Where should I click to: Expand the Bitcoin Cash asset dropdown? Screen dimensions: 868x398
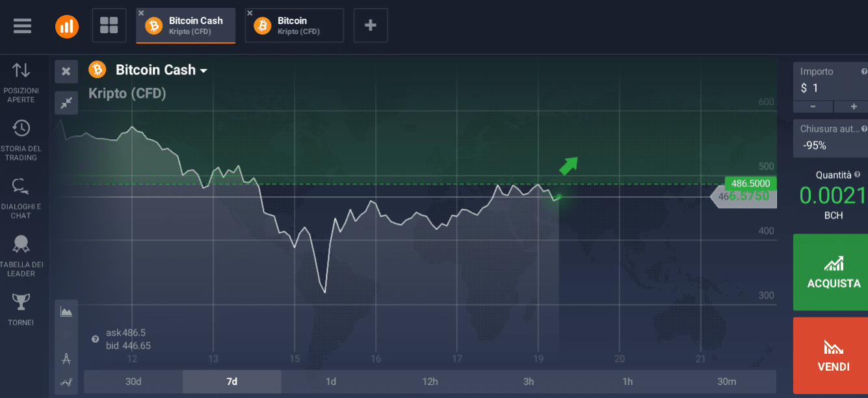pyautogui.click(x=204, y=70)
